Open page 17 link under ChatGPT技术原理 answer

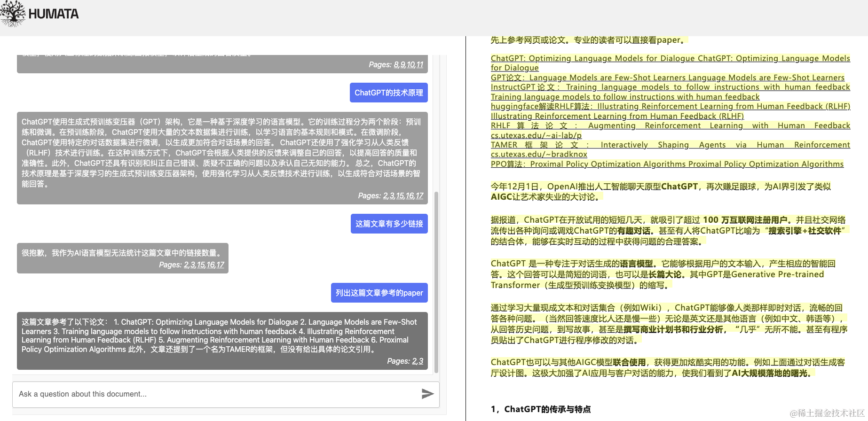click(x=419, y=195)
